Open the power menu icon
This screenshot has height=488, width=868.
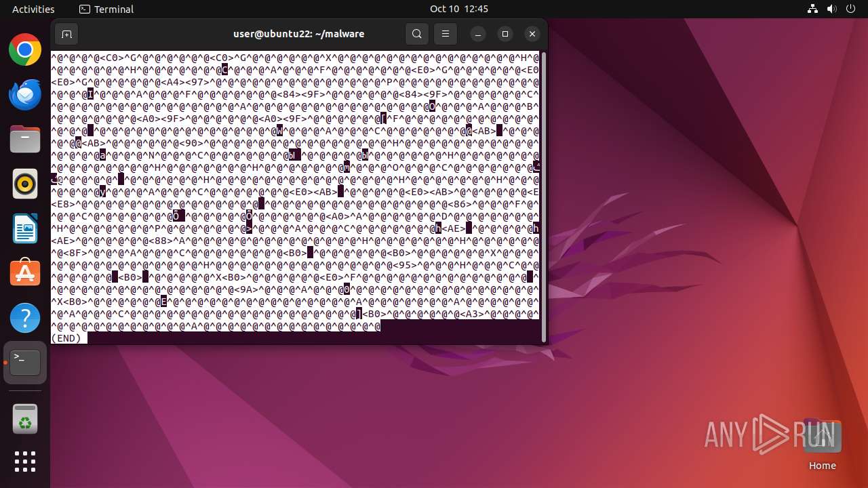pos(851,9)
